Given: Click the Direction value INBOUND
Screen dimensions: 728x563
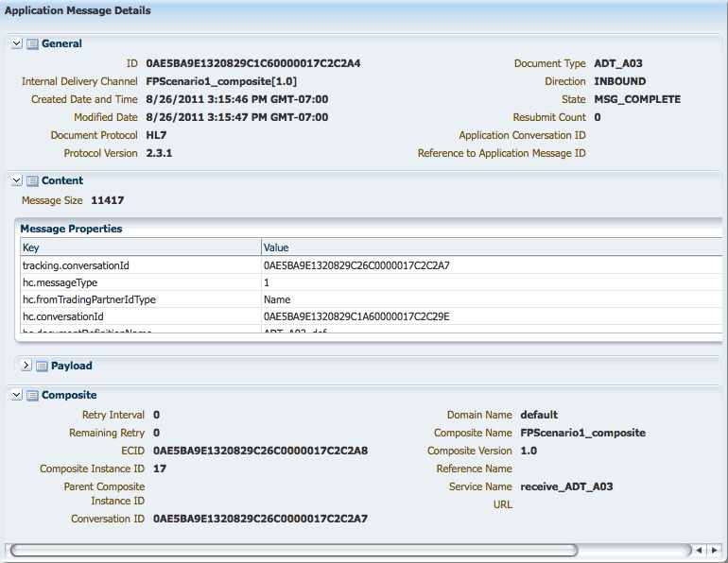Looking at the screenshot, I should pyautogui.click(x=620, y=81).
